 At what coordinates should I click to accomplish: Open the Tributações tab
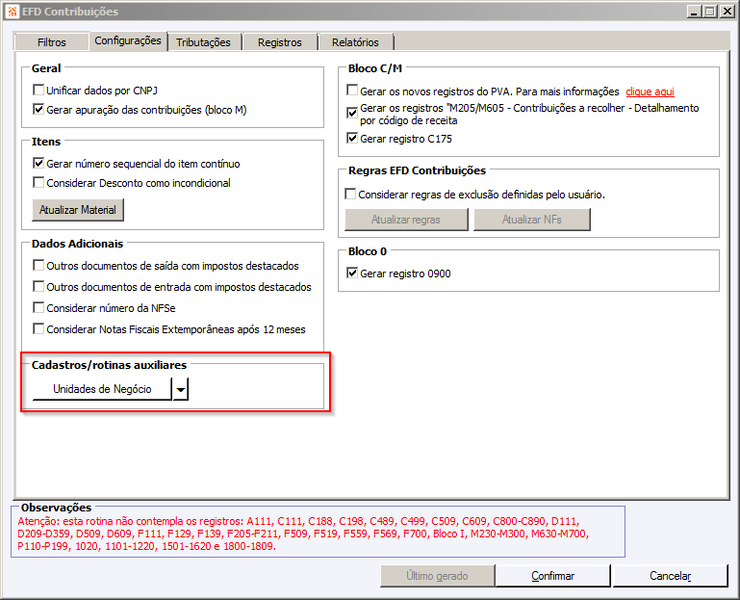203,42
